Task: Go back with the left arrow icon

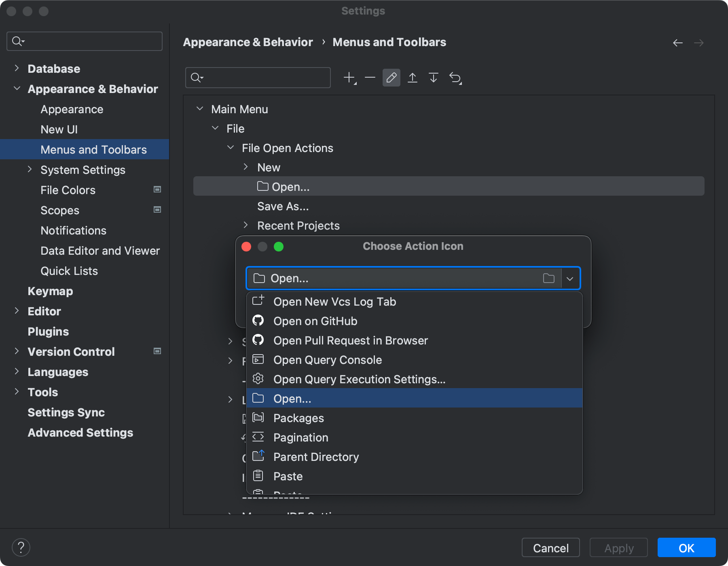Action: coord(678,43)
